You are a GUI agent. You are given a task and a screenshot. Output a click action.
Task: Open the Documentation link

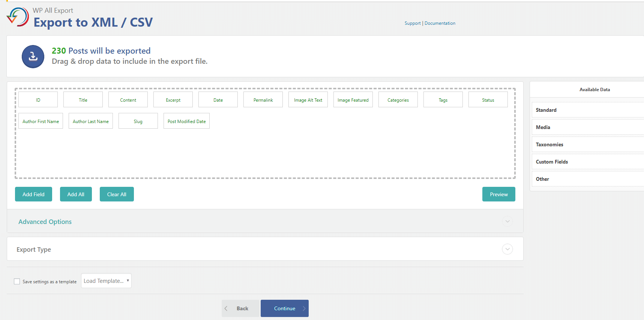pyautogui.click(x=440, y=23)
